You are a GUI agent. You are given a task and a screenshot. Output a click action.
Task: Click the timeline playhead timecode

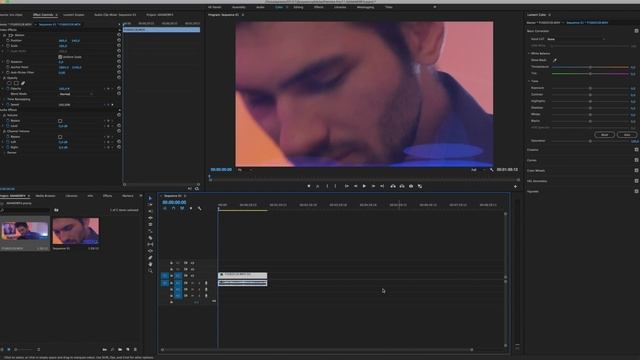[x=174, y=202]
